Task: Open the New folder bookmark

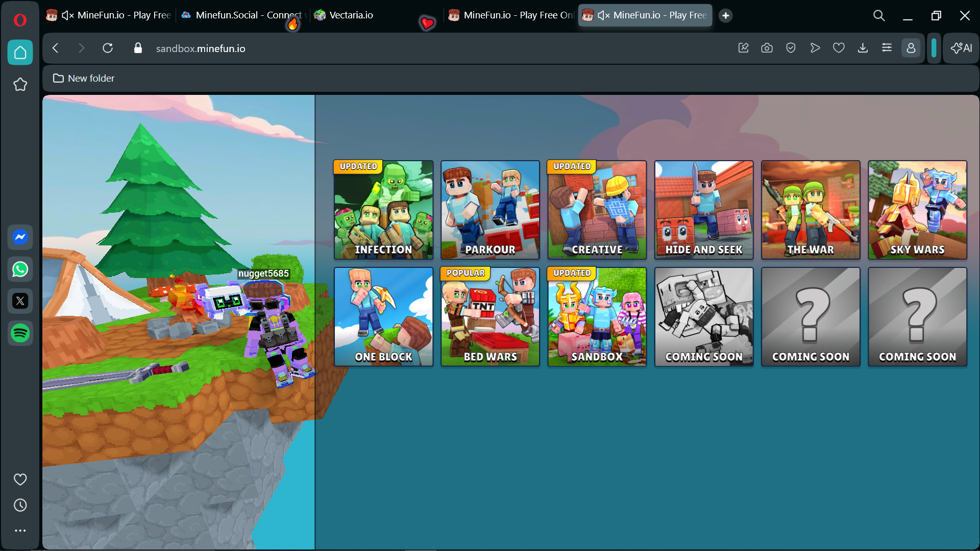Action: click(84, 78)
